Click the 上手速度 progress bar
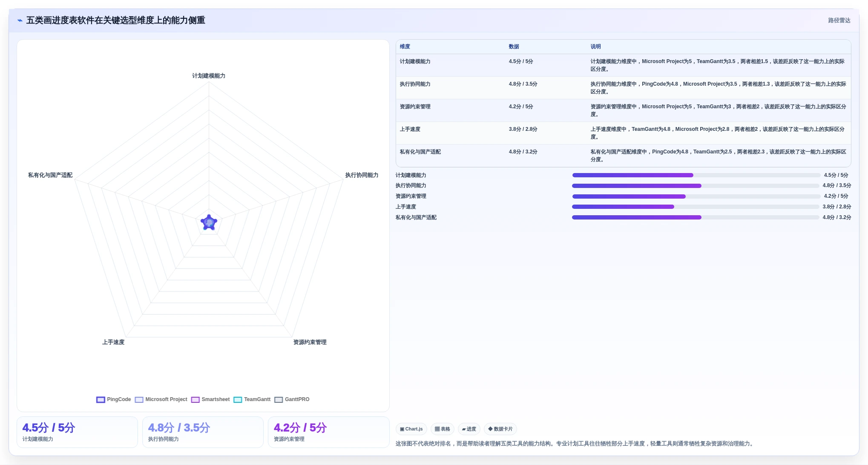Image resolution: width=868 pixels, height=465 pixels. (x=696, y=207)
